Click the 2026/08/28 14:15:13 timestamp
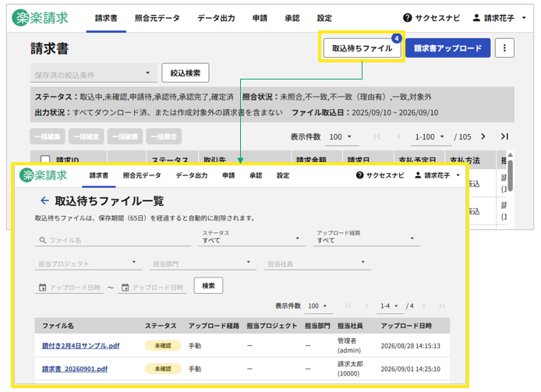541x392 pixels. (x=411, y=346)
